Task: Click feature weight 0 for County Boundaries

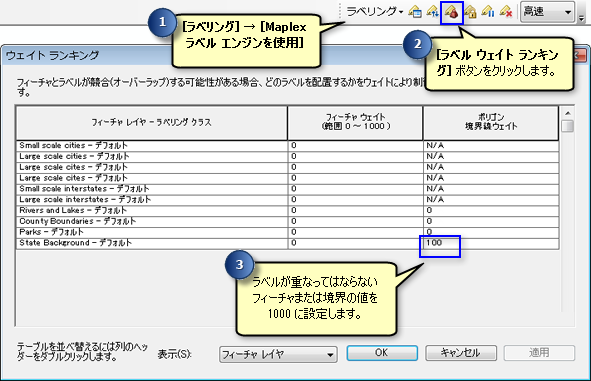Action: click(x=355, y=222)
